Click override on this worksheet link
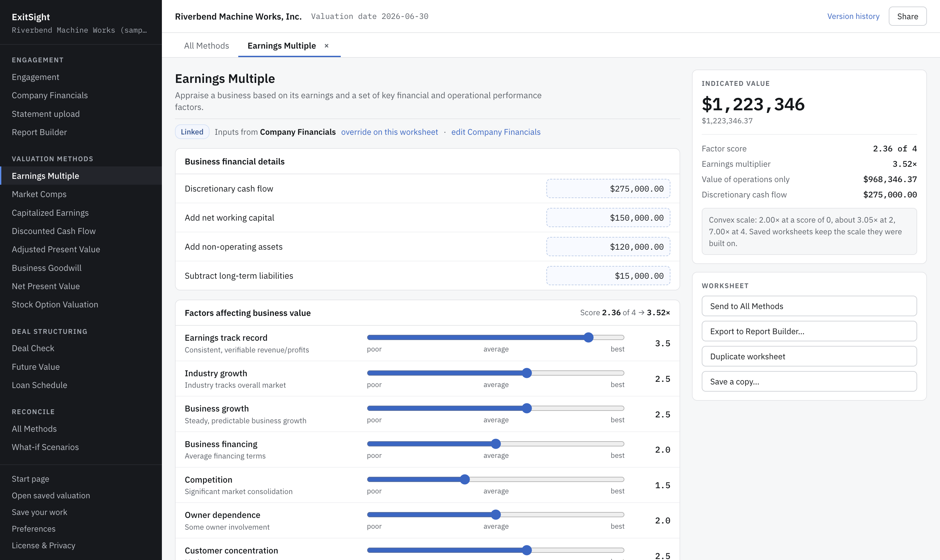Image resolution: width=940 pixels, height=560 pixels. 389,132
